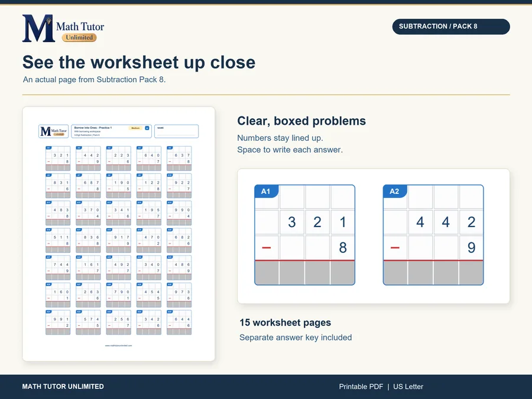Click the website address at the worksheet bottom
This screenshot has width=532, height=399.
[118, 346]
